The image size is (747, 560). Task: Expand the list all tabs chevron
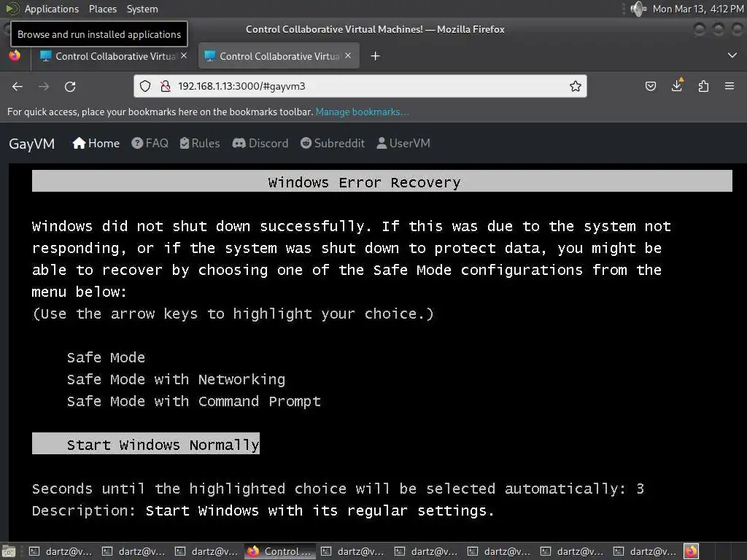pyautogui.click(x=732, y=55)
